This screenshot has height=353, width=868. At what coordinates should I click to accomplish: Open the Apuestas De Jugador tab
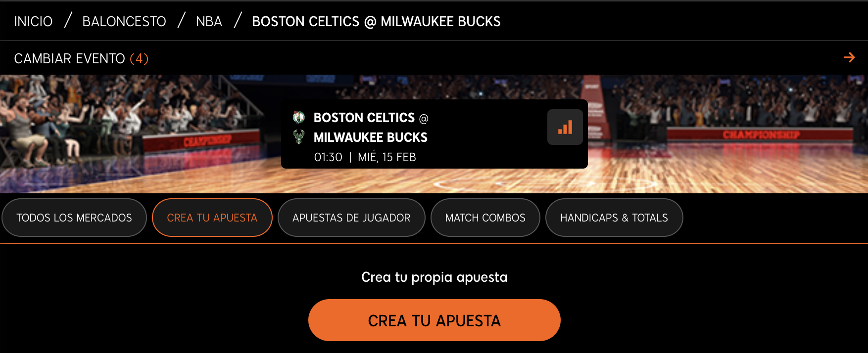351,218
